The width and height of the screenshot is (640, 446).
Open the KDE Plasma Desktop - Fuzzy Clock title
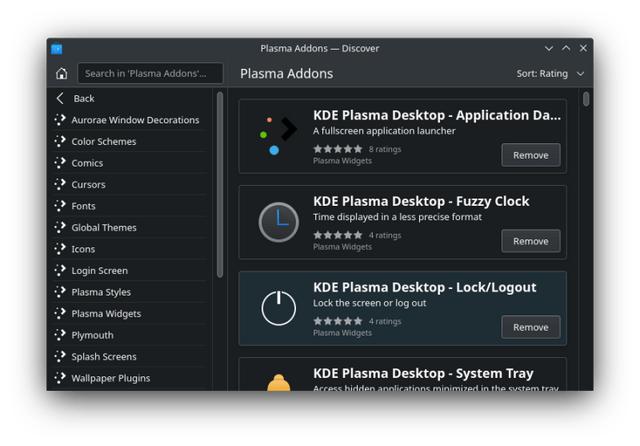(x=421, y=201)
